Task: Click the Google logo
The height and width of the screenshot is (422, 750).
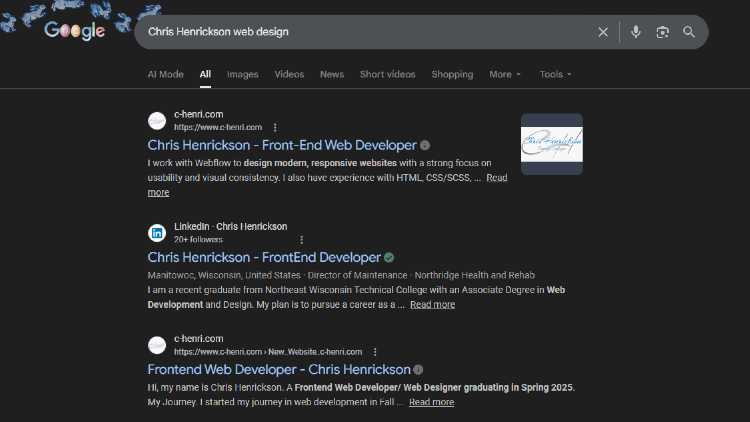Action: point(75,31)
